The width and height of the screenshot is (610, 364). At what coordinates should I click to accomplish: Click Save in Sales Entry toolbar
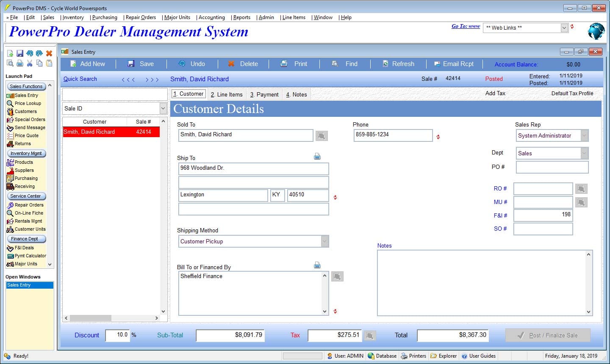click(141, 64)
